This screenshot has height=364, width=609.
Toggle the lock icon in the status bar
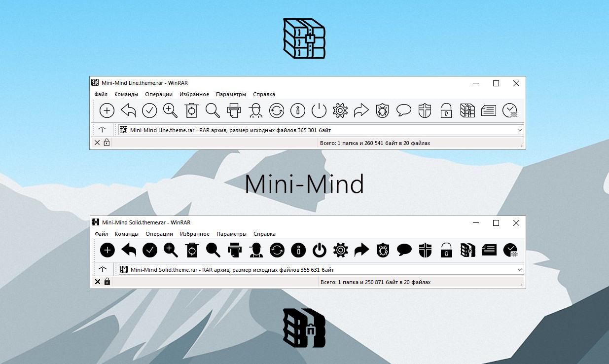click(107, 142)
